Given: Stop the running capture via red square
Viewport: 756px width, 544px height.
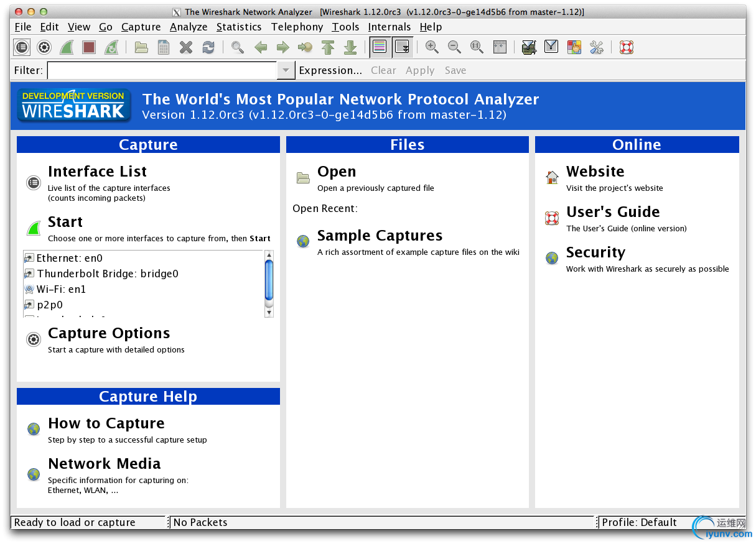Looking at the screenshot, I should tap(89, 47).
